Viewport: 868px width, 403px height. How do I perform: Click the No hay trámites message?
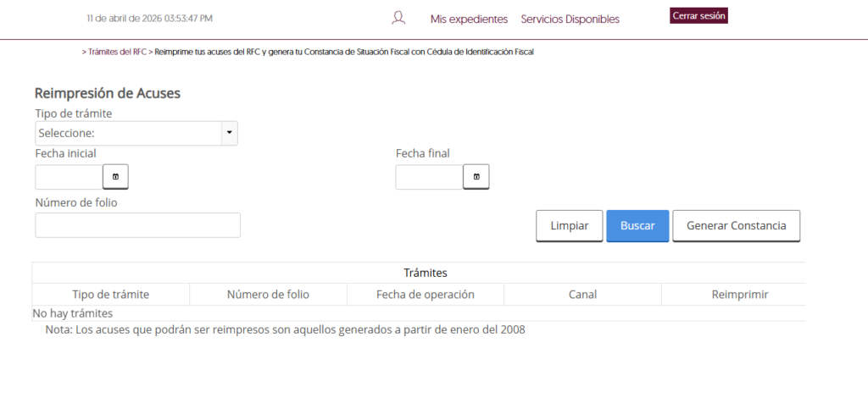73,313
